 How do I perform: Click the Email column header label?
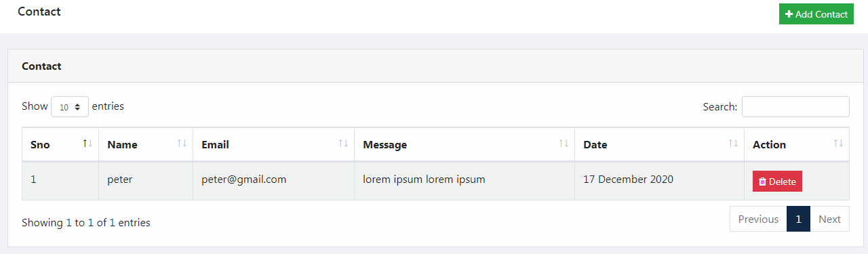(x=215, y=144)
